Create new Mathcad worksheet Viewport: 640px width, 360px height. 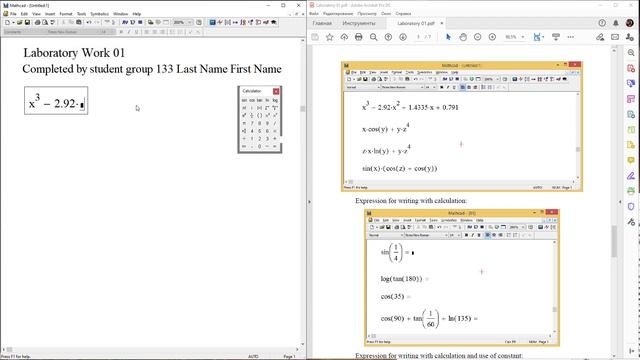coord(7,22)
